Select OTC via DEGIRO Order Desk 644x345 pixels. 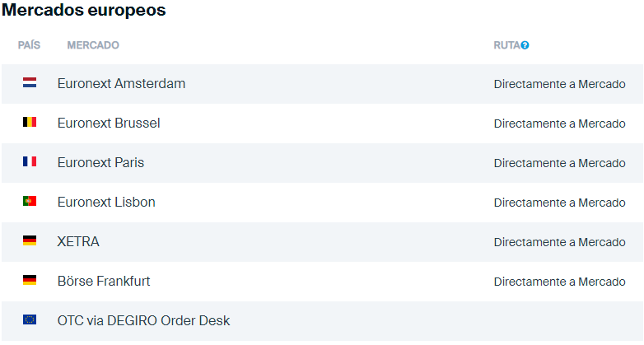[143, 321]
